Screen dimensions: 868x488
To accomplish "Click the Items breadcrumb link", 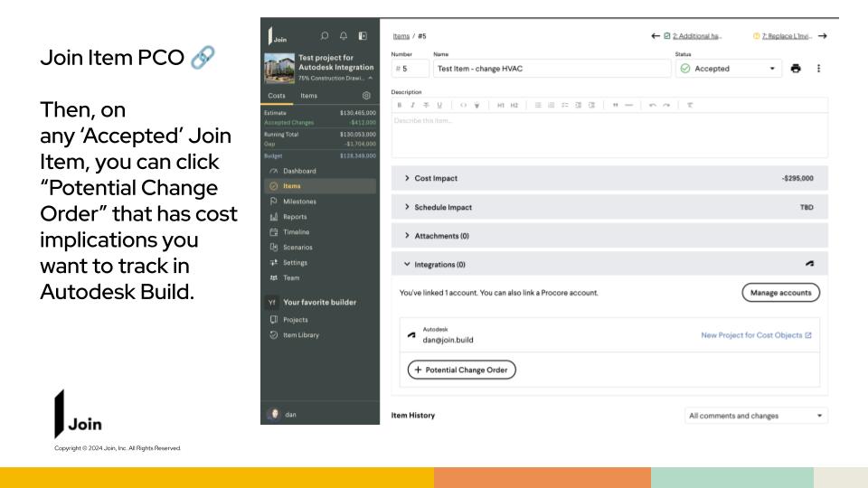I will click(401, 36).
